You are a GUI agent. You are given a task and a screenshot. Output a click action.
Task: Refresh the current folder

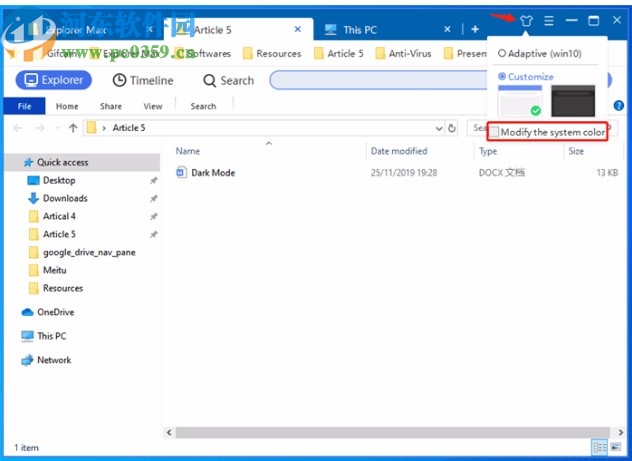452,128
